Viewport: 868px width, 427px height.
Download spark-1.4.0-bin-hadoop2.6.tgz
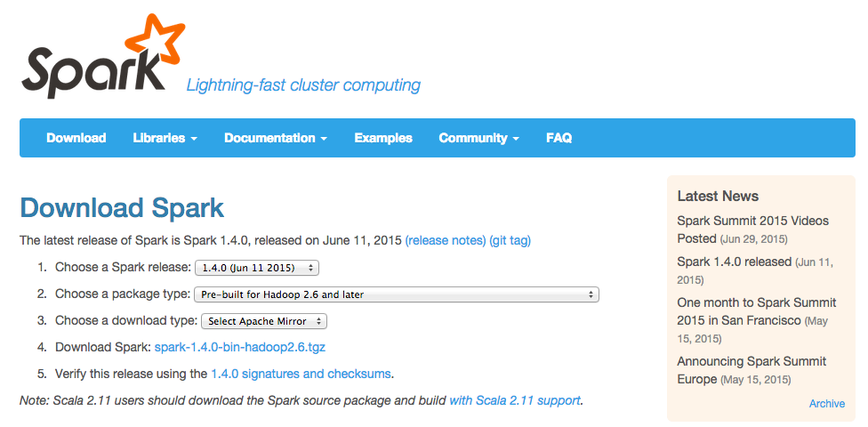[x=240, y=348]
